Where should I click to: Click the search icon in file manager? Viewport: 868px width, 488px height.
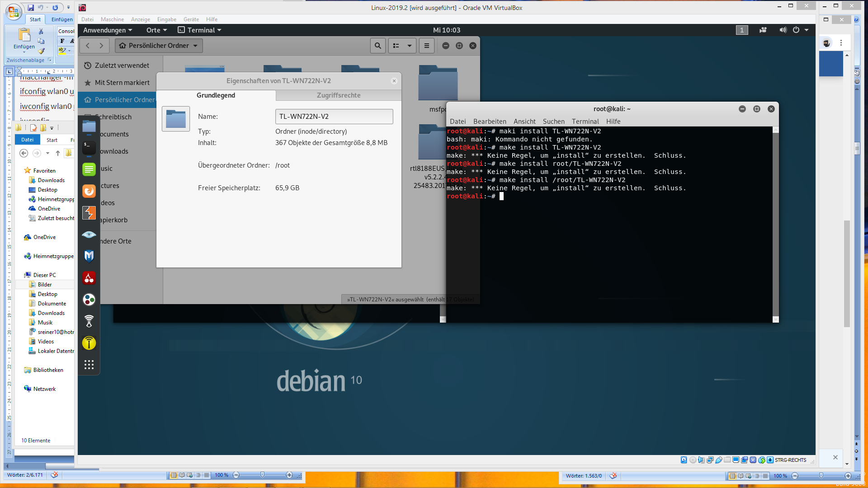[x=377, y=46]
